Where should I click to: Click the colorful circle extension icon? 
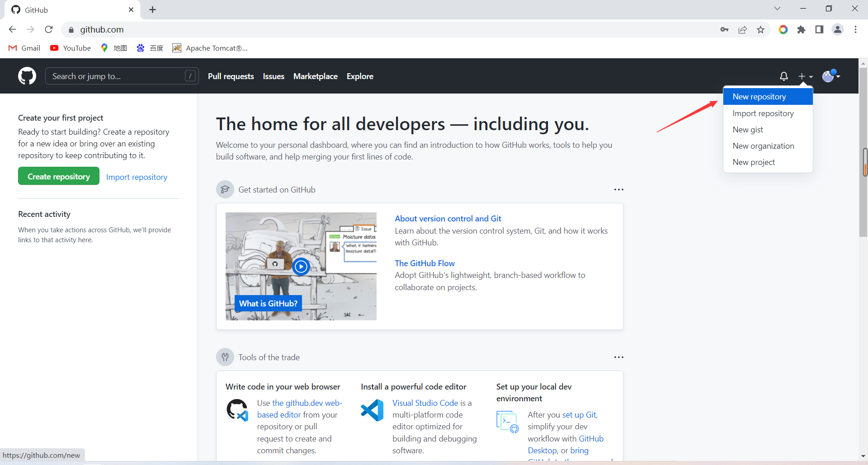coord(783,29)
